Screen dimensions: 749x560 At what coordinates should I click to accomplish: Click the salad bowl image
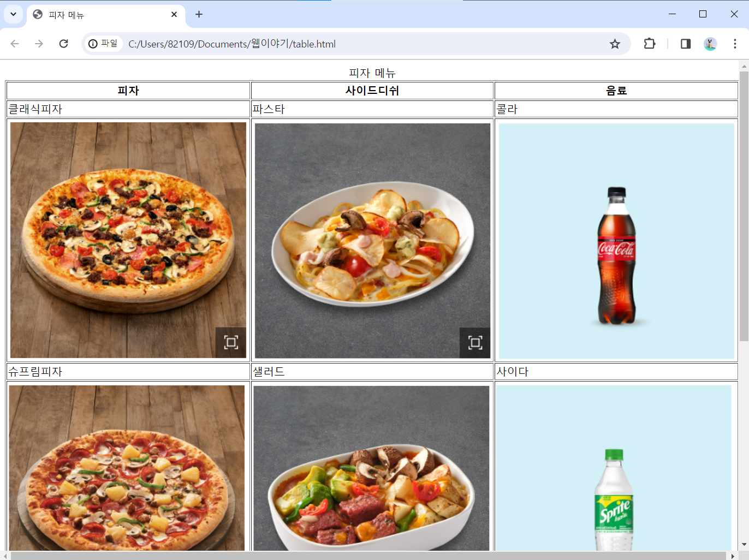coord(371,468)
